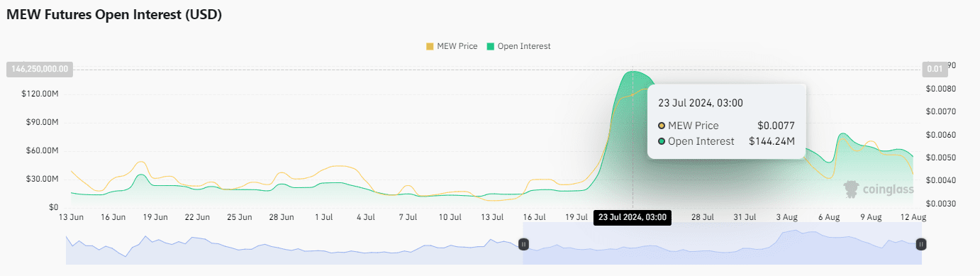This screenshot has width=980, height=276.
Task: Click the 28 Jun date label
Action: tap(282, 217)
